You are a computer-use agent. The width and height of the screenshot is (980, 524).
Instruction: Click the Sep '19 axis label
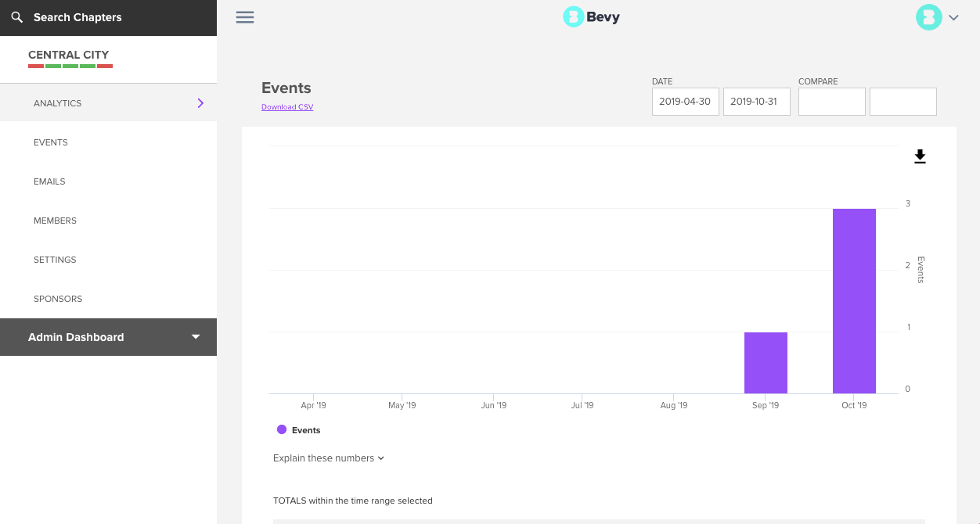pos(766,405)
